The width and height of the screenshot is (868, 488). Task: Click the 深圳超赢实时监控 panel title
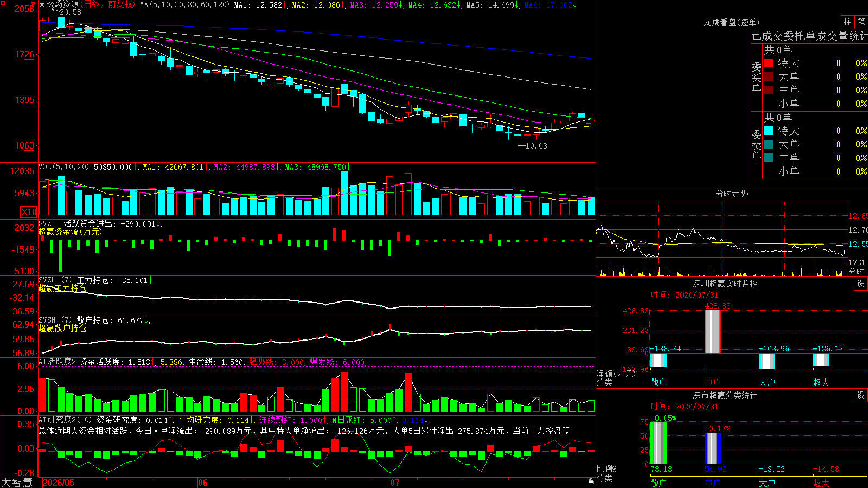[x=725, y=284]
